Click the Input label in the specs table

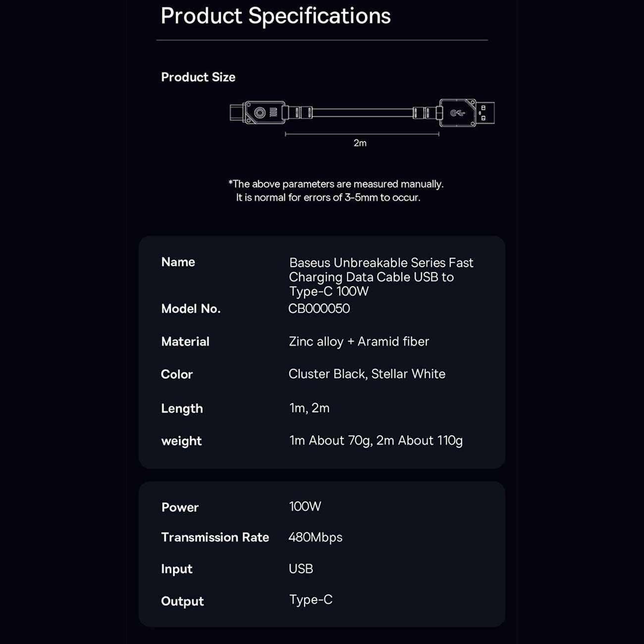click(177, 569)
